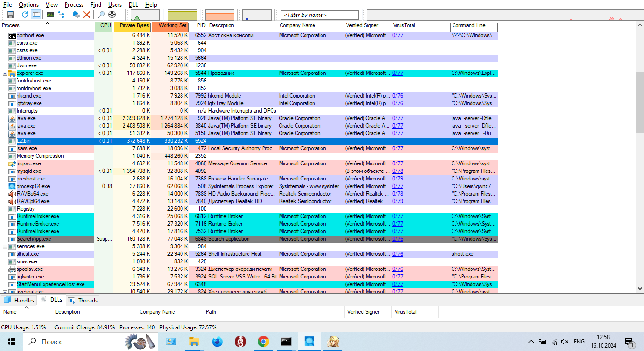This screenshot has height=351, width=644.
Task: Click the RAVBg64.exe speaker icon
Action: coord(12,194)
